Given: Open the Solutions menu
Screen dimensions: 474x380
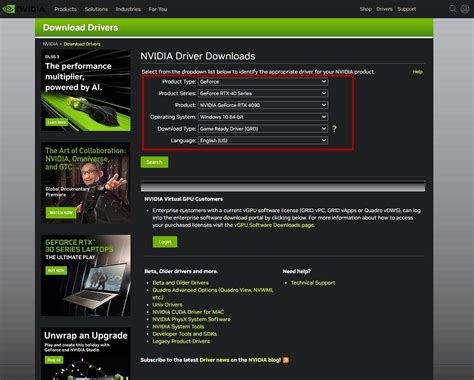Looking at the screenshot, I should [96, 9].
